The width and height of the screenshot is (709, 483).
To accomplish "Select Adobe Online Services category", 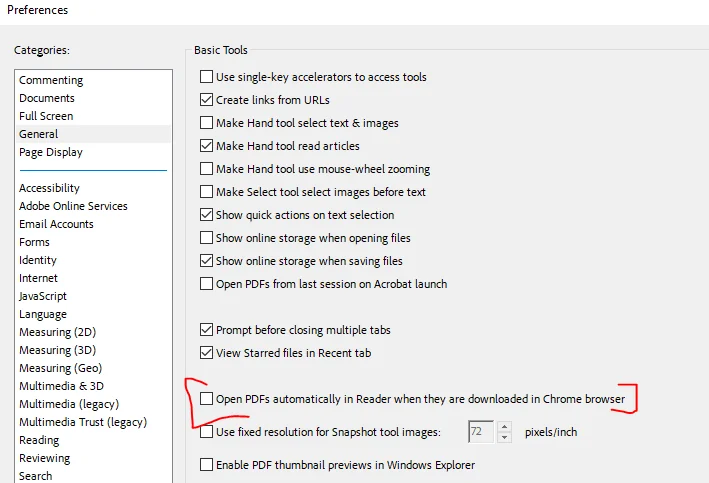I will [73, 206].
